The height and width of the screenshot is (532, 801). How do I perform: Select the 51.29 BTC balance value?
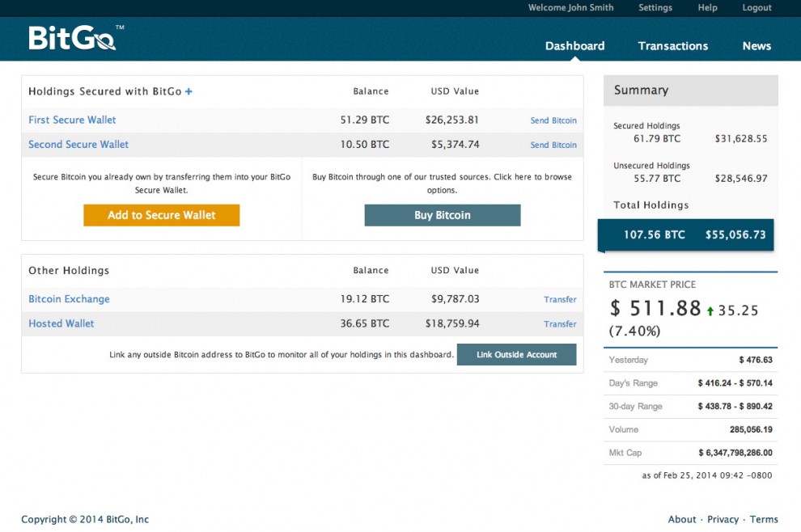365,120
